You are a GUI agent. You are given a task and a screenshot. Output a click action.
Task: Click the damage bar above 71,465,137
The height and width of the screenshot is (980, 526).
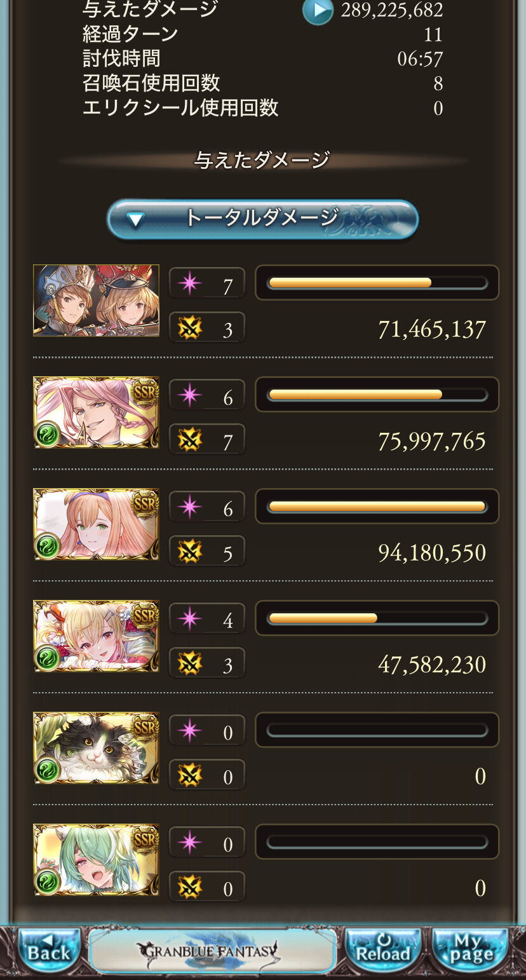(x=377, y=283)
